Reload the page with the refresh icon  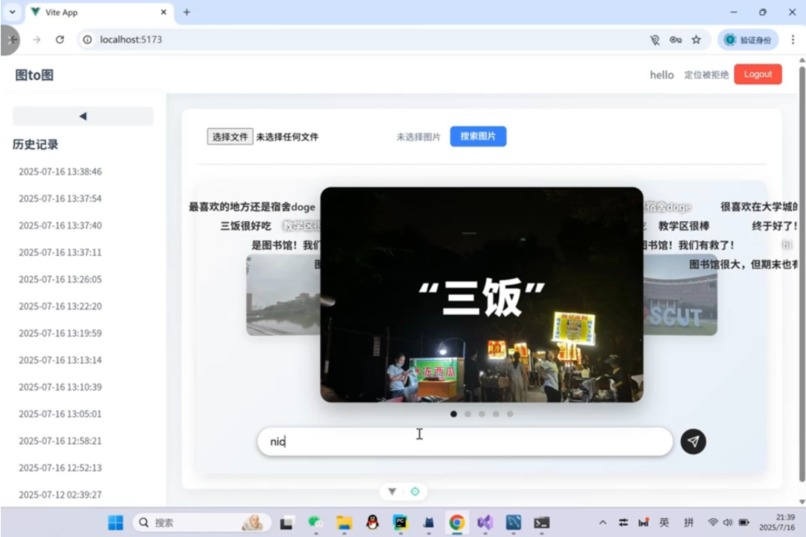(60, 40)
